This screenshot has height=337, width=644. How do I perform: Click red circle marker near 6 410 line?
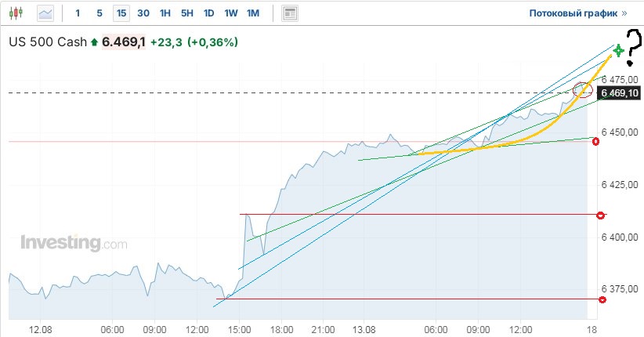point(601,215)
